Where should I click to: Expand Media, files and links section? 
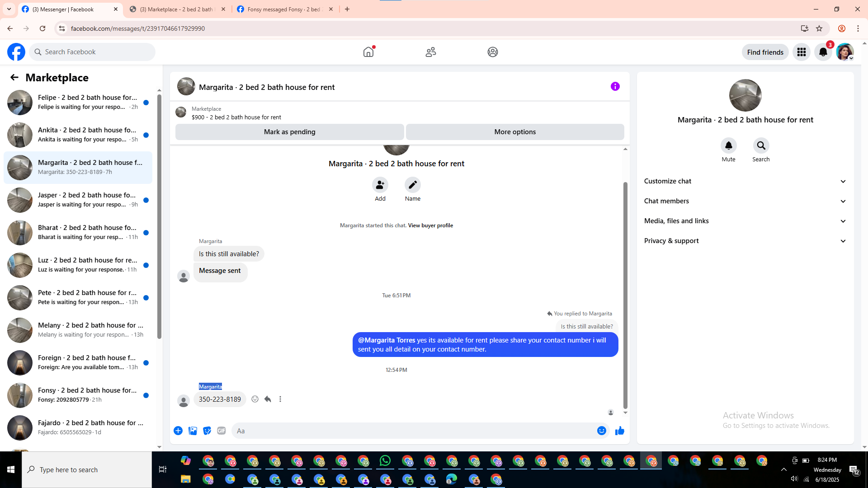[745, 221]
